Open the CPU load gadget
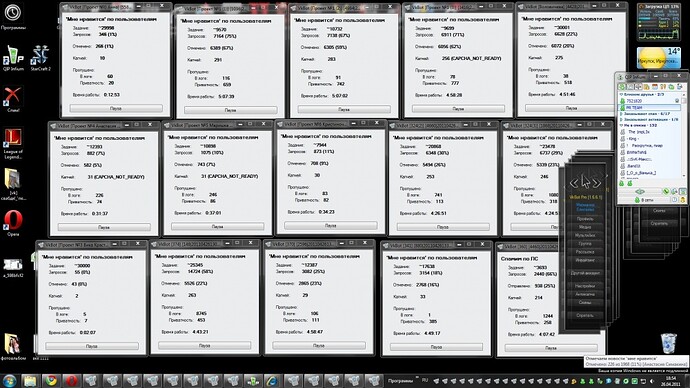The image size is (690, 388). (659, 22)
